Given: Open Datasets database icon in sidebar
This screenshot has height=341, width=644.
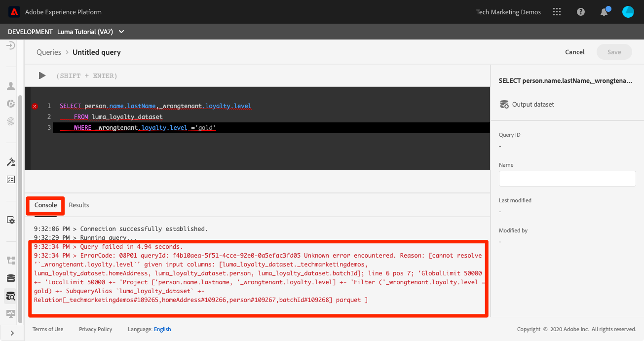Looking at the screenshot, I should coord(11,278).
